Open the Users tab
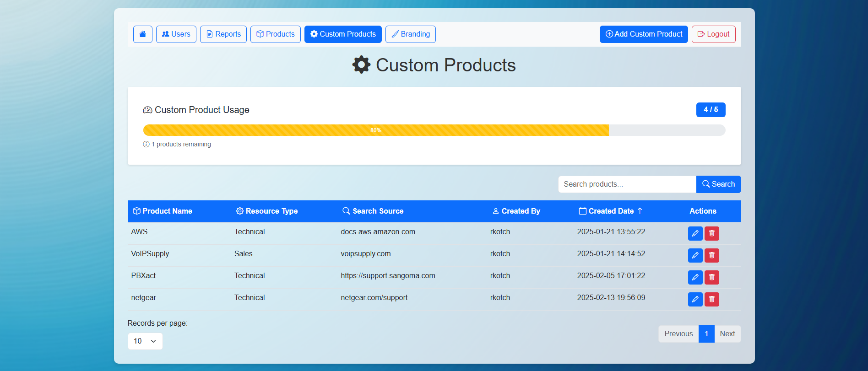The image size is (868, 371). click(176, 34)
